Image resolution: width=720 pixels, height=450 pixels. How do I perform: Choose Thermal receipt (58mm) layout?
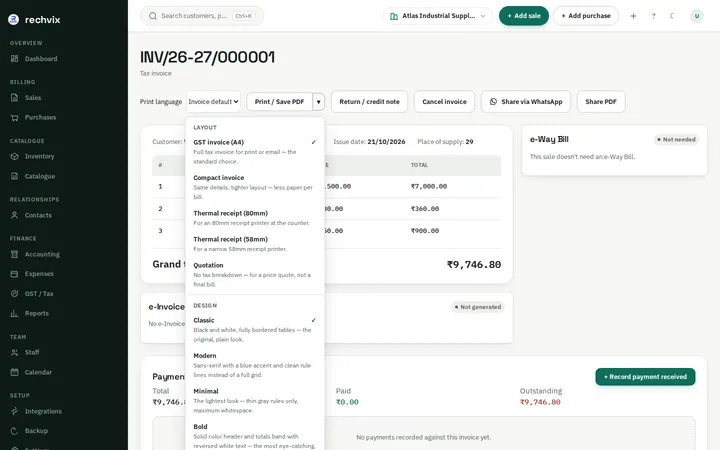tap(255, 244)
